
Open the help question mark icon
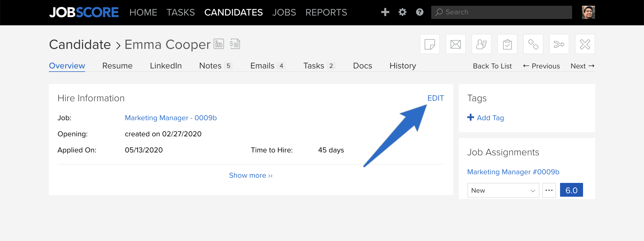(x=420, y=12)
